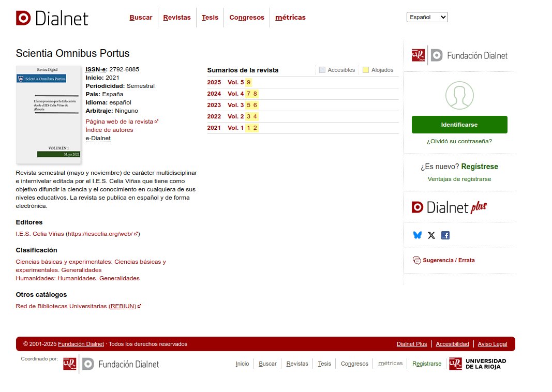The height and width of the screenshot is (392, 552).
Task: Open issue 8 of Vol. 4
Action: click(x=255, y=94)
